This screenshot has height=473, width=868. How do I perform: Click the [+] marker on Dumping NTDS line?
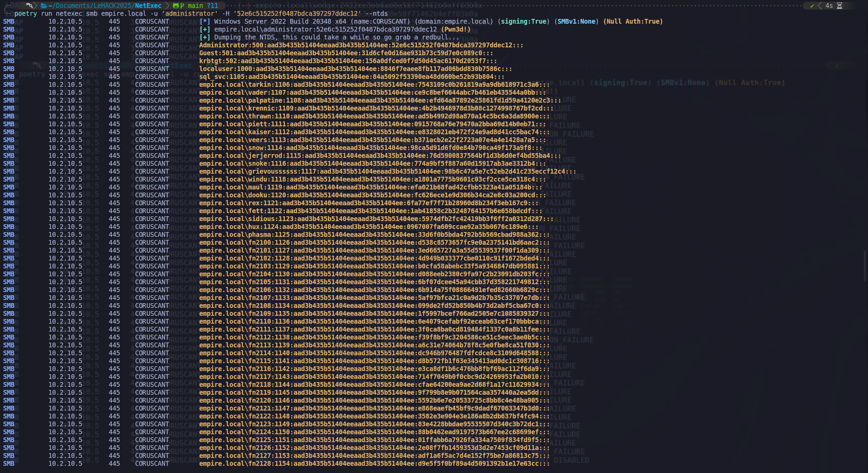204,37
